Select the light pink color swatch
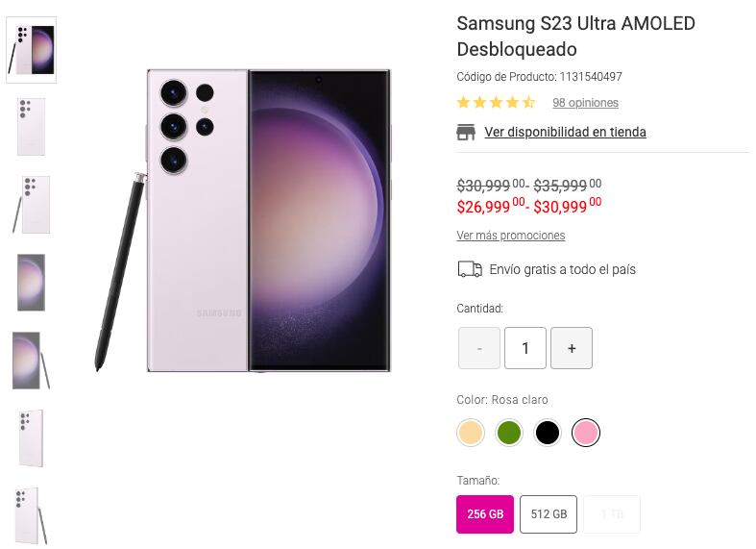756x549 pixels. [x=586, y=433]
